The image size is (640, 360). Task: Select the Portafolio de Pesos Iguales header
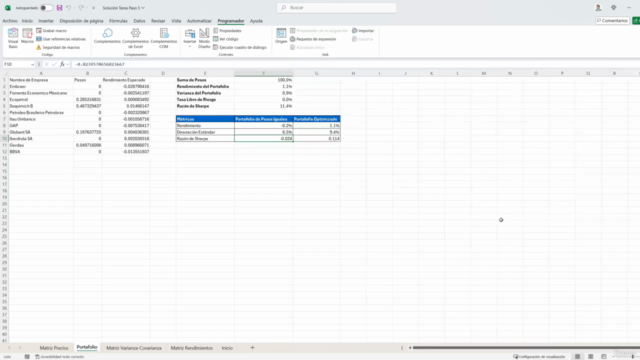263,119
